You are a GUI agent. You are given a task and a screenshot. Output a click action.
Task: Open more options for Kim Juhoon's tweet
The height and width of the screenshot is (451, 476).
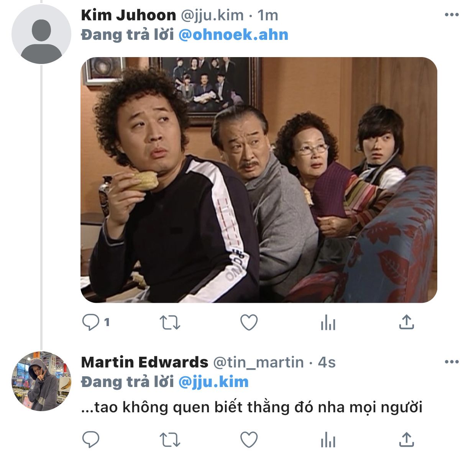(x=451, y=15)
